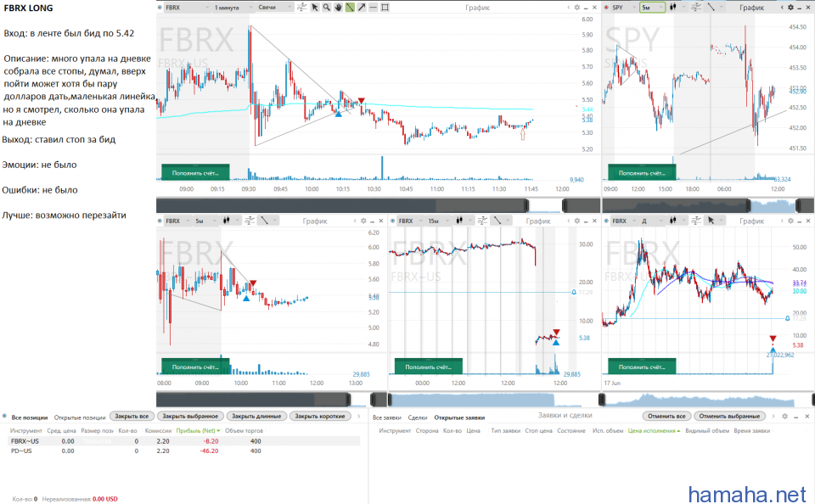Activate the magnifier zoom tool in the 1-minute chart
This screenshot has height=504, width=815.
(x=326, y=8)
